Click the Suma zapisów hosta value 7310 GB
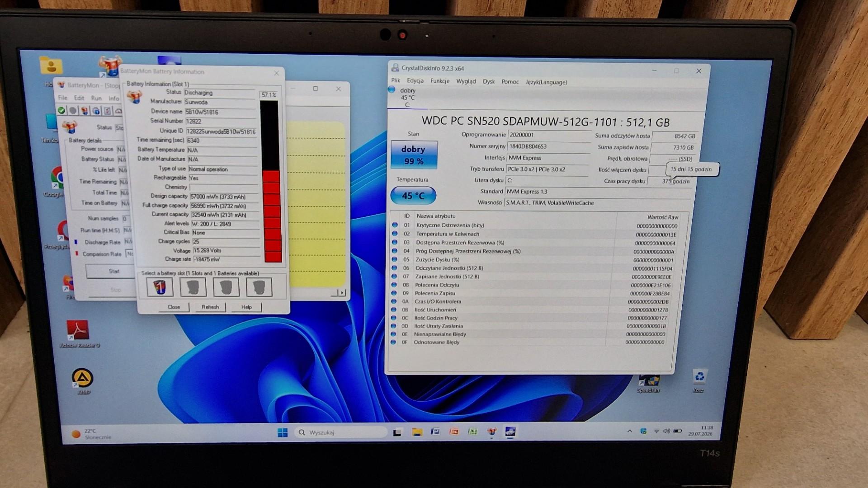Image resolution: width=868 pixels, height=488 pixels. point(674,147)
